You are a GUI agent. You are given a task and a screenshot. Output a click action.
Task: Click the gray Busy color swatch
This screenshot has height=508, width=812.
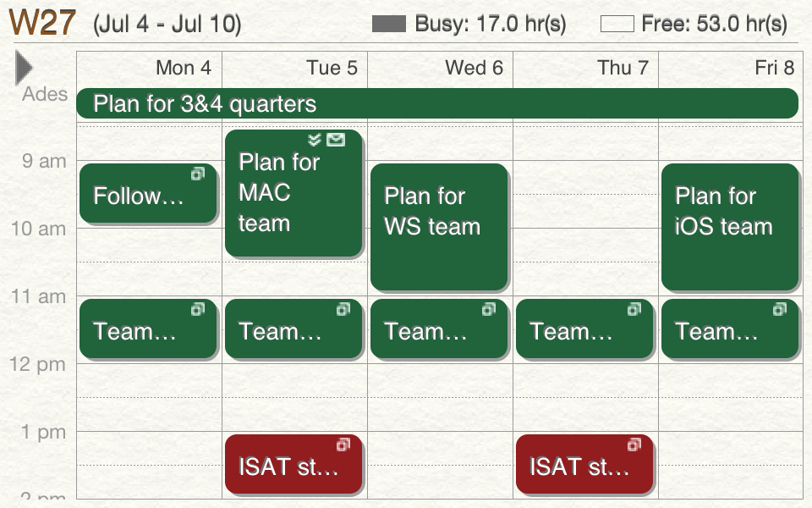[389, 24]
